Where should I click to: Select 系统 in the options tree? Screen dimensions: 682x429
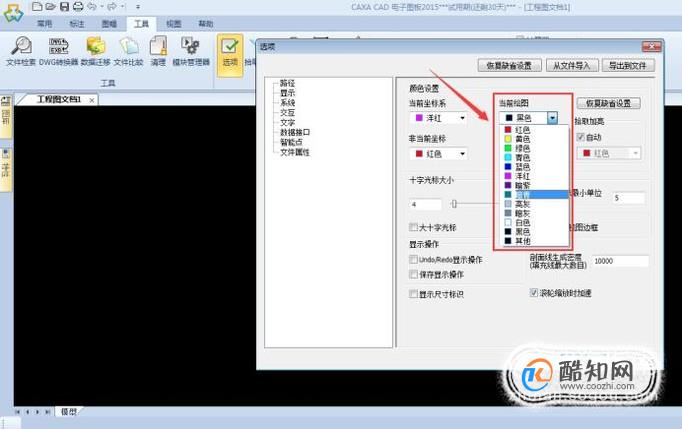coord(287,103)
